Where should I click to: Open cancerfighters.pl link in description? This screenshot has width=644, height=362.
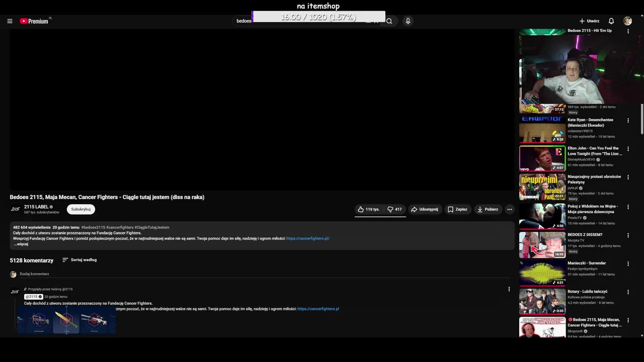308,238
